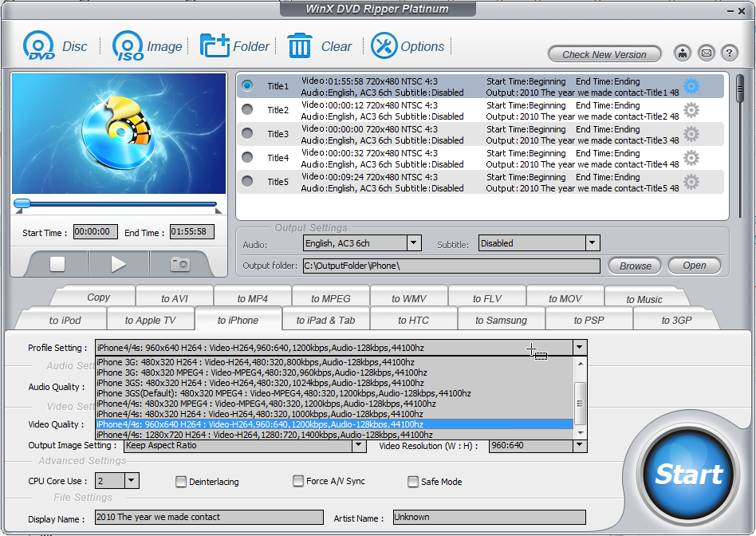Expand the Video Resolution dropdown

[x=580, y=445]
